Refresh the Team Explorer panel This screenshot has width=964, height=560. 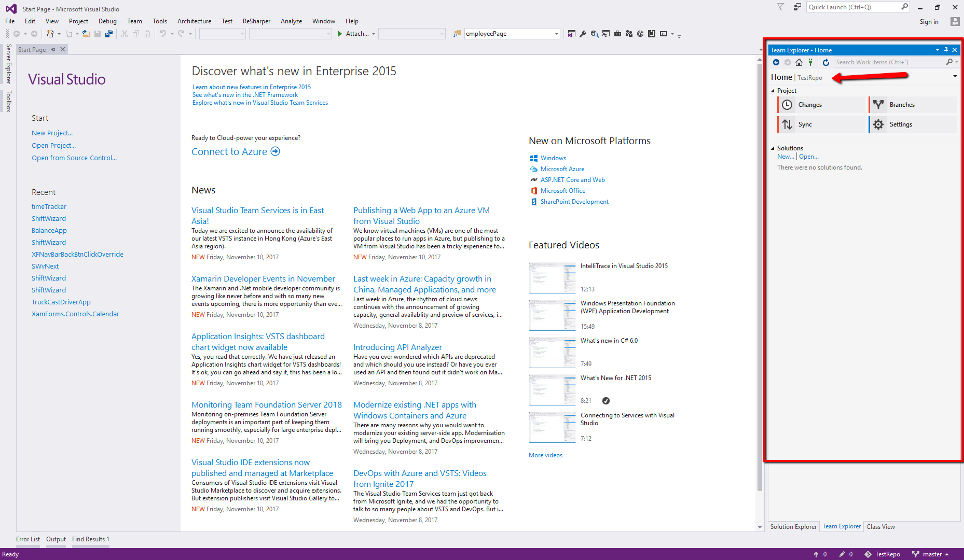pos(826,62)
